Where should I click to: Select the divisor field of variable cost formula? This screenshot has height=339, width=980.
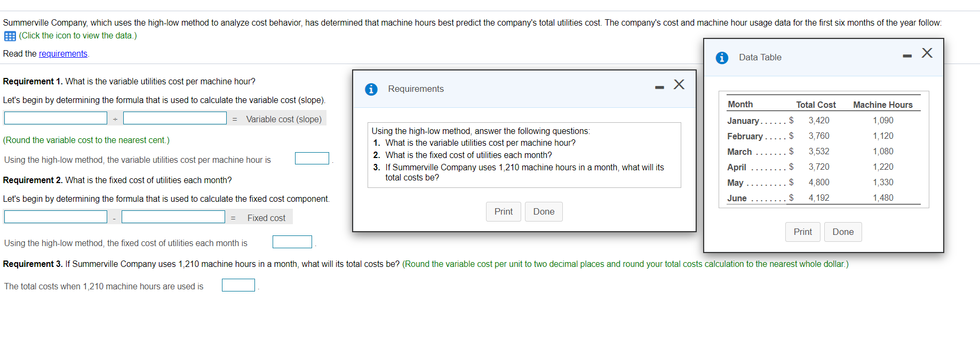(x=175, y=118)
